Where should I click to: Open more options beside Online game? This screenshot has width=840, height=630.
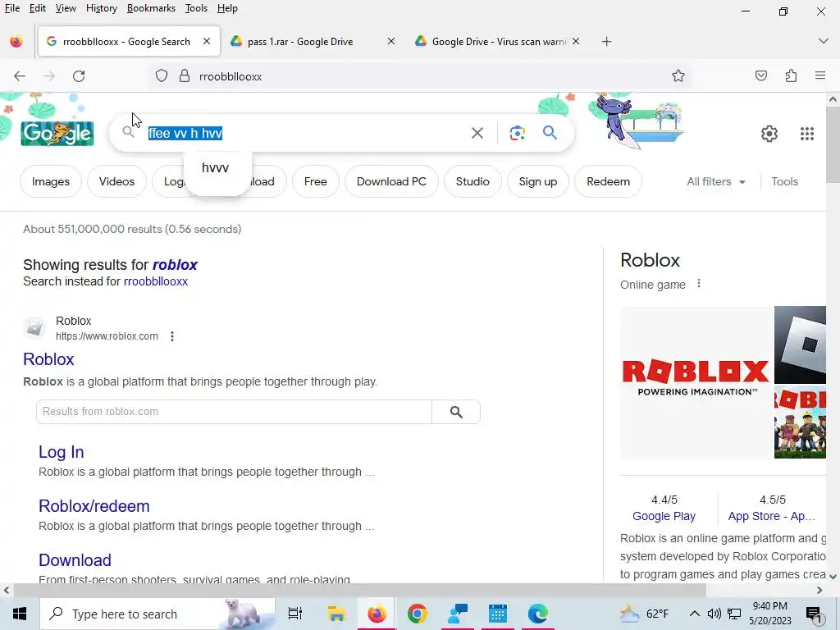699,284
